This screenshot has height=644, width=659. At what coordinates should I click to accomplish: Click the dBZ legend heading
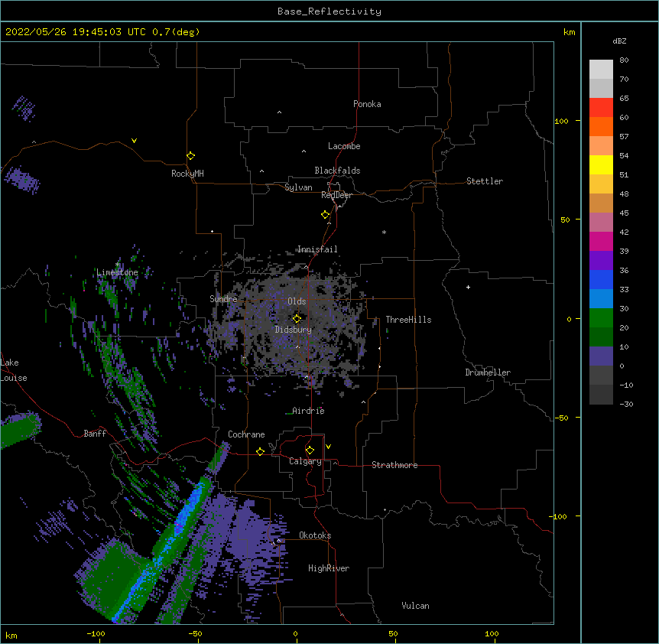point(619,41)
